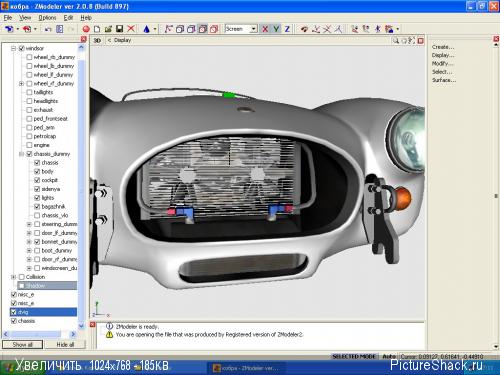The width and height of the screenshot is (500, 375).
Task: Toggle the X axis lock button
Action: pos(265,29)
